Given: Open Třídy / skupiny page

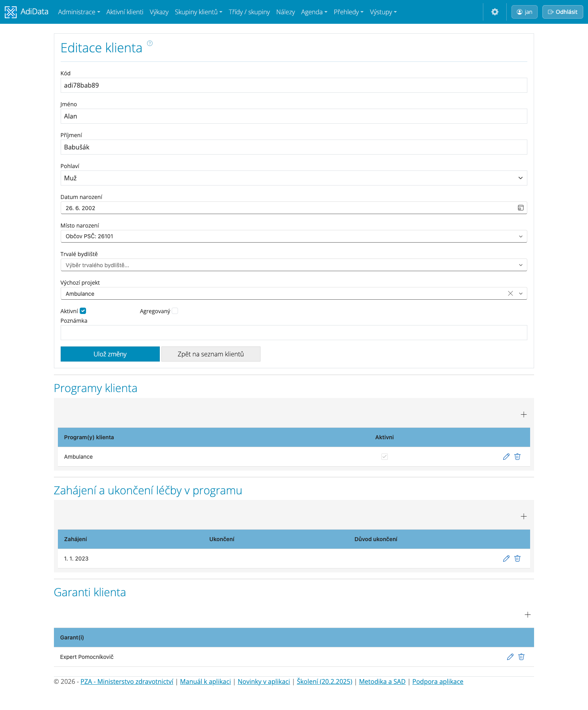Looking at the screenshot, I should [249, 12].
